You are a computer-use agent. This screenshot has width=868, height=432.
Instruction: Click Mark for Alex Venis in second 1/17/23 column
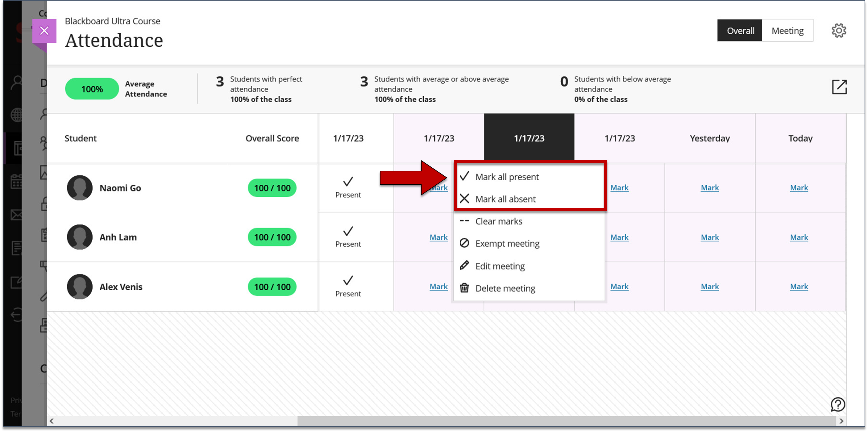(438, 286)
